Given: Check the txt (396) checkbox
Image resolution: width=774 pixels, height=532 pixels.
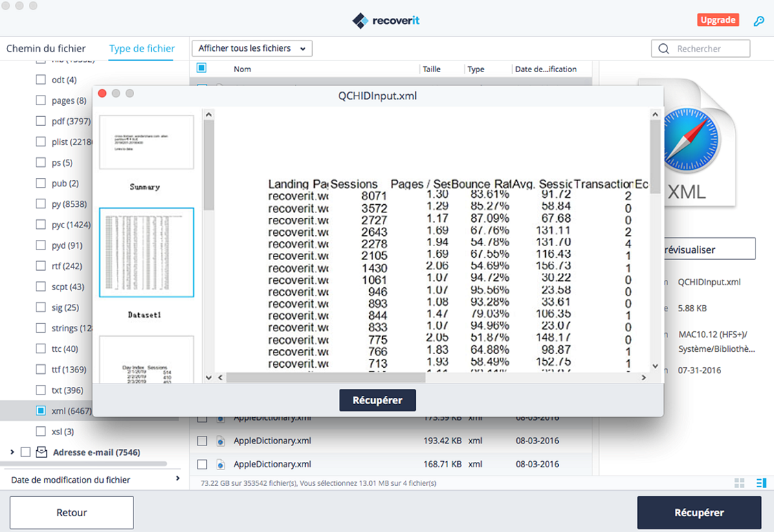Looking at the screenshot, I should coord(41,390).
